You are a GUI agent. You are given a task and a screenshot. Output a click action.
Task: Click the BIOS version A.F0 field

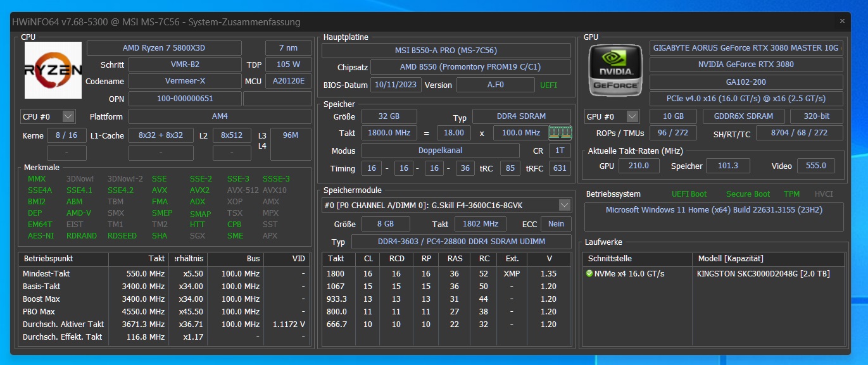click(x=496, y=85)
